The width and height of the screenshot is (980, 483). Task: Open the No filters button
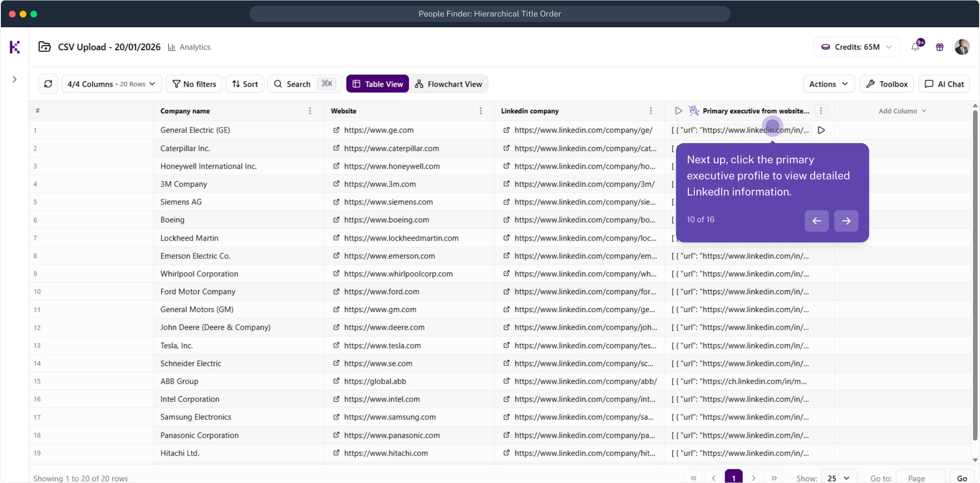[194, 84]
